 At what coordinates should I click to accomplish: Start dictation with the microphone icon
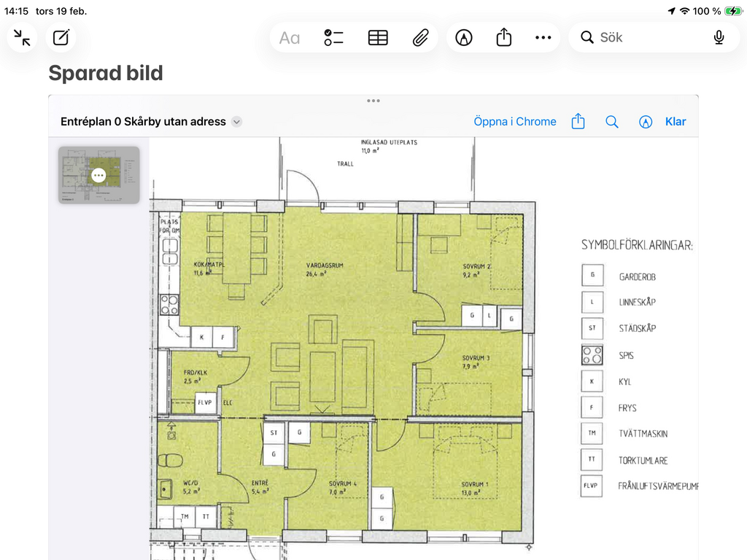click(x=719, y=38)
